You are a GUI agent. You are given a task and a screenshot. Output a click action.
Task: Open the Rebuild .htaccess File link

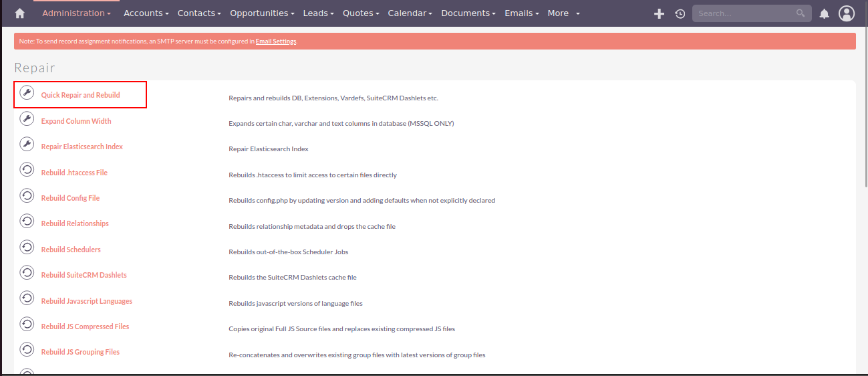point(74,173)
